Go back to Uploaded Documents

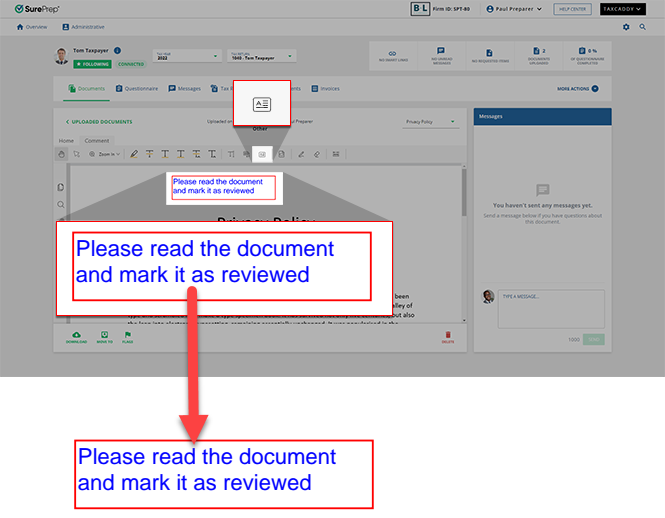(98, 122)
